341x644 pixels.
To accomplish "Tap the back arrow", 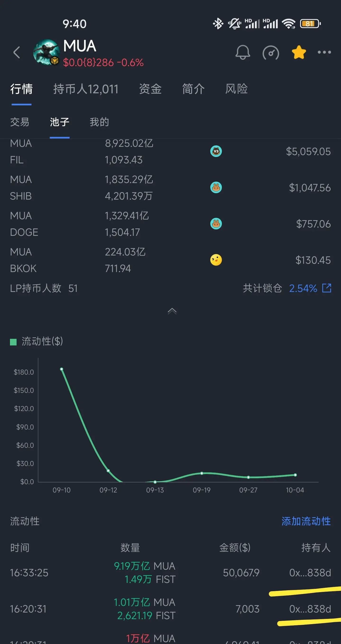I will (17, 53).
